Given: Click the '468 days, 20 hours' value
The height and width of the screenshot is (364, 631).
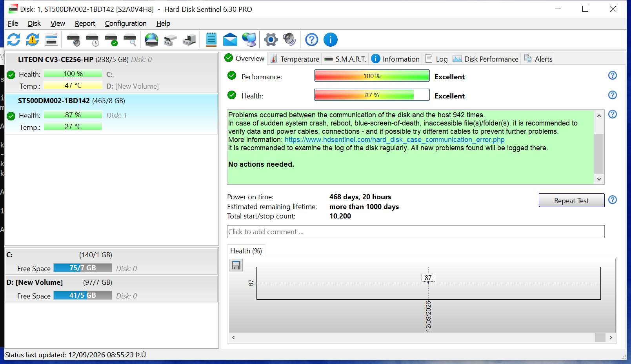Looking at the screenshot, I should pos(360,197).
